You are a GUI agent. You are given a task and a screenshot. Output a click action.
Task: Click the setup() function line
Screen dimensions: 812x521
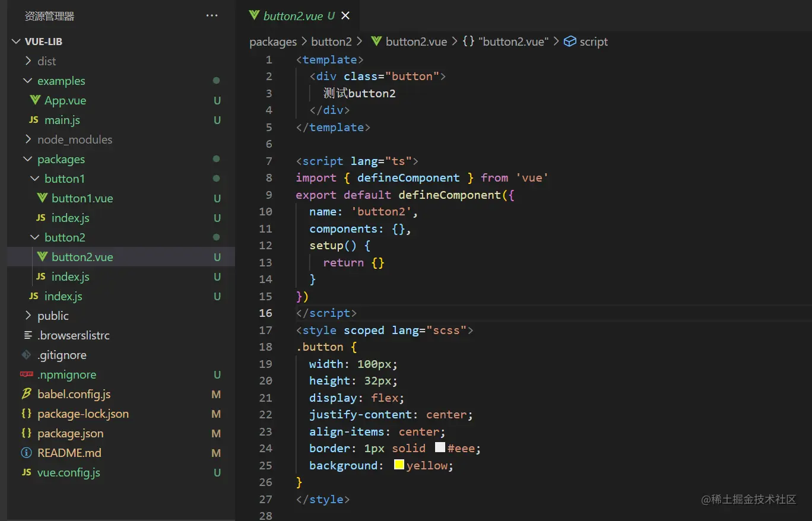340,246
